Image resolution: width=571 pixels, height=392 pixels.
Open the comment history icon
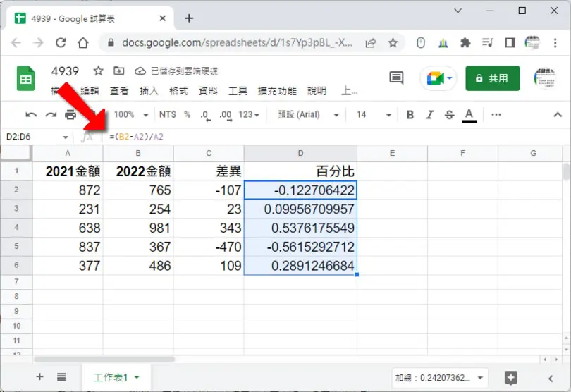pos(396,78)
